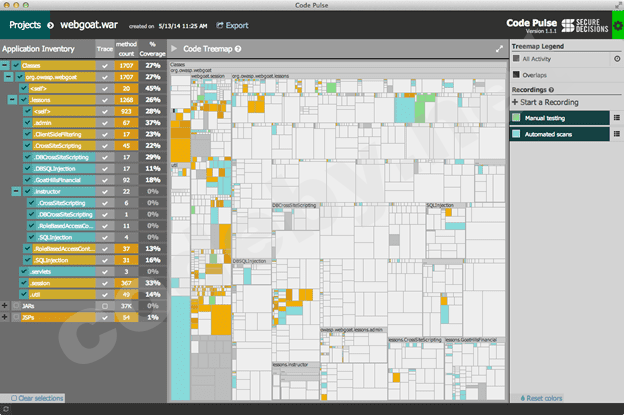Image resolution: width=624 pixels, height=415 pixels.
Task: Toggle trace checkbox for .util row
Action: (105, 294)
